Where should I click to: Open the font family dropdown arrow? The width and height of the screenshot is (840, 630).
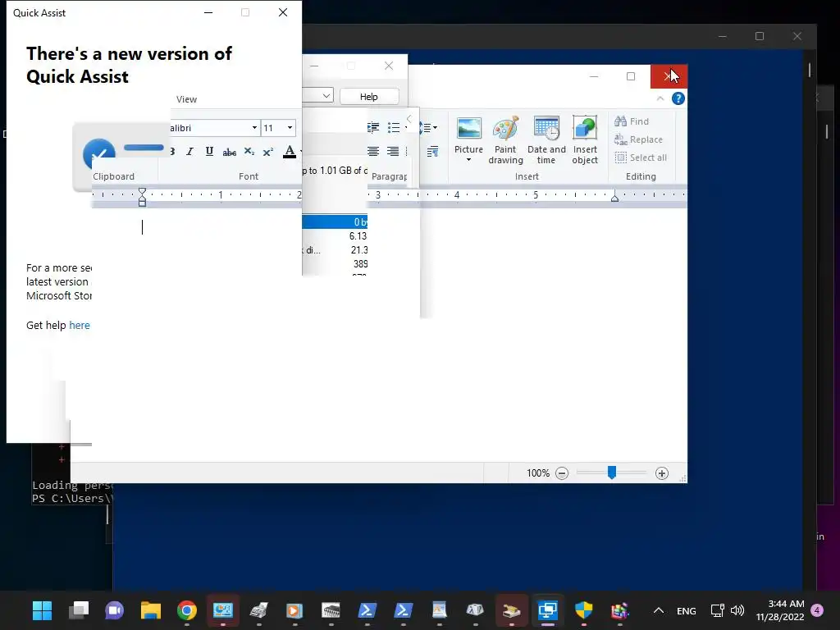[254, 127]
